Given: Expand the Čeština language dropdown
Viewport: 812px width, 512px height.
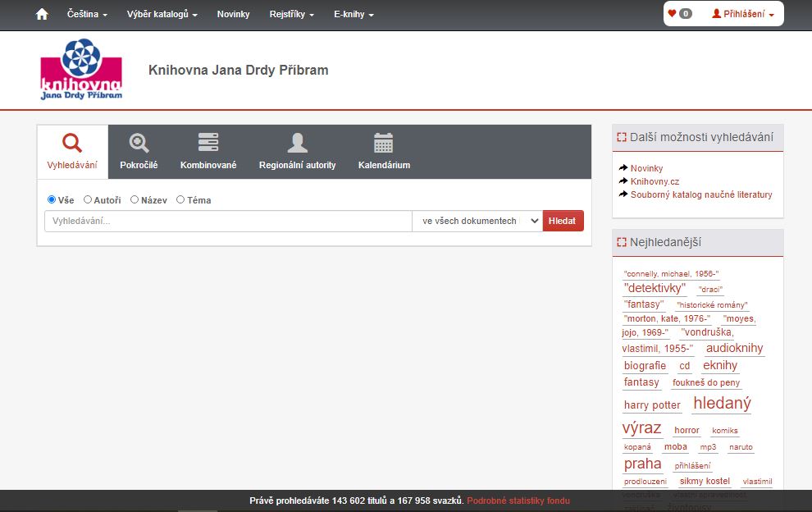Looking at the screenshot, I should tap(87, 14).
